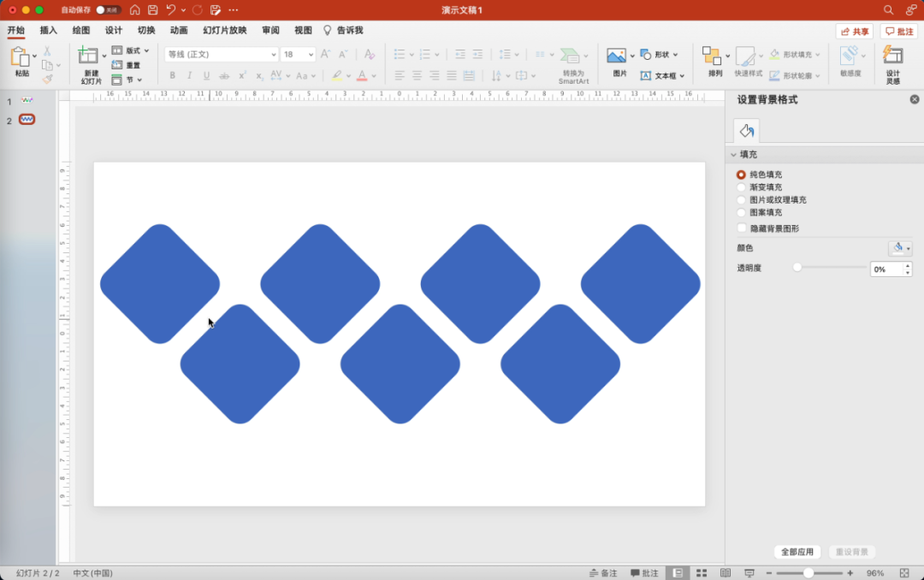Click the Home icon in title bar

pos(134,10)
